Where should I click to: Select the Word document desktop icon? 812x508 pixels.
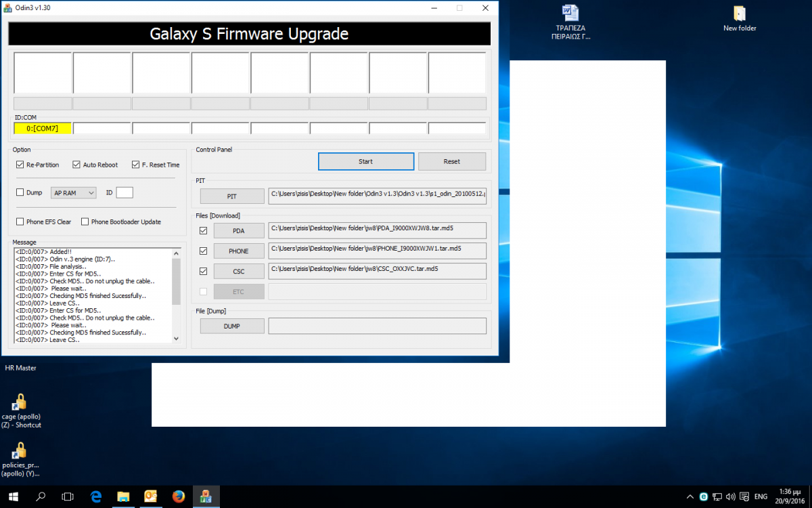pyautogui.click(x=570, y=21)
